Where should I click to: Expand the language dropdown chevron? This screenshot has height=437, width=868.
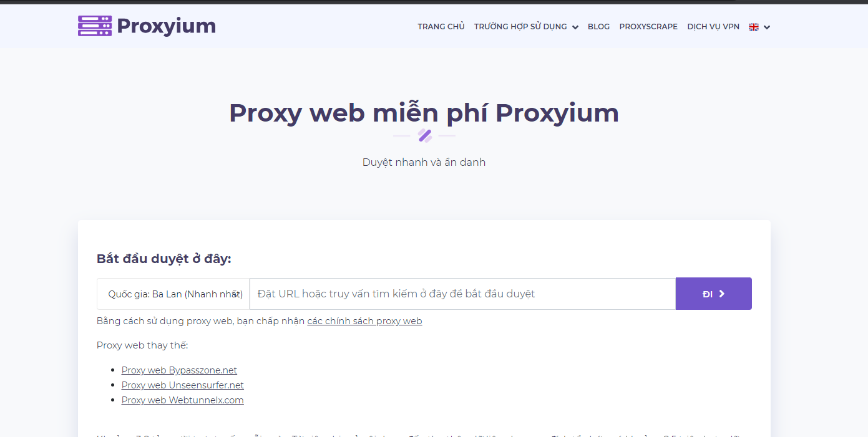(x=767, y=27)
